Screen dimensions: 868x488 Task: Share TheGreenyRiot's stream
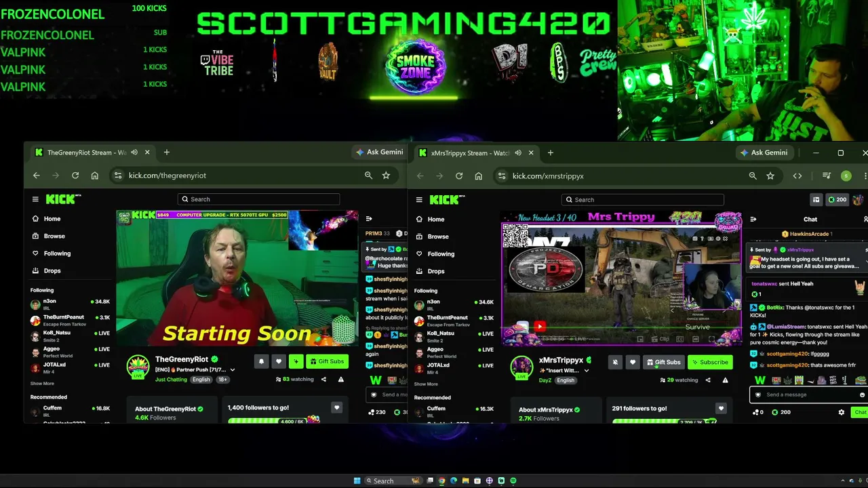click(323, 380)
